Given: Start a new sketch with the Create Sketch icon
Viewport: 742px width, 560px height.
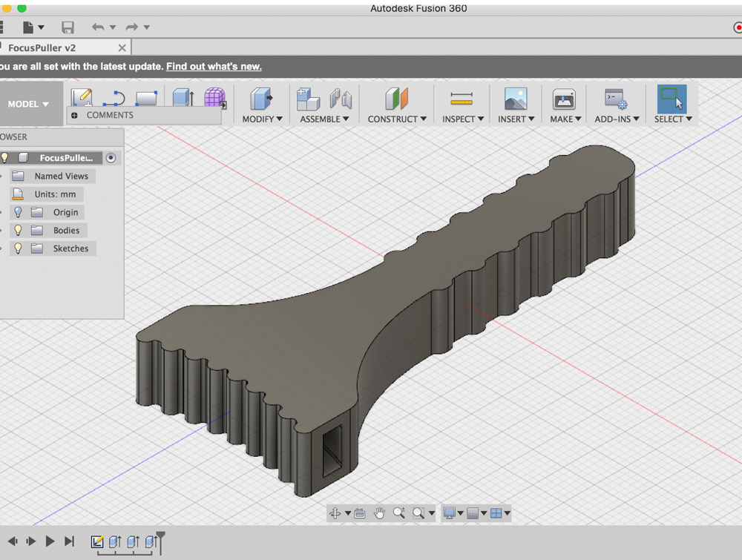Looking at the screenshot, I should (82, 97).
